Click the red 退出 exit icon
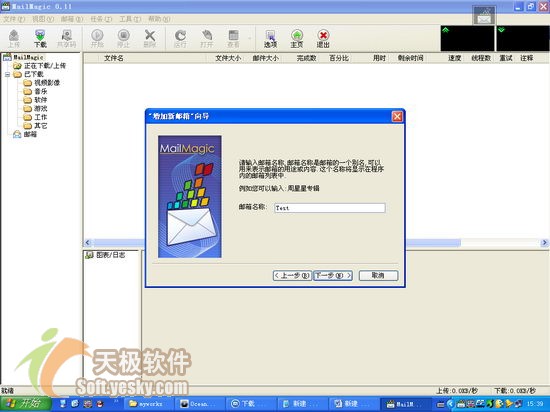Viewport: 550px width, 412px height. click(x=323, y=39)
